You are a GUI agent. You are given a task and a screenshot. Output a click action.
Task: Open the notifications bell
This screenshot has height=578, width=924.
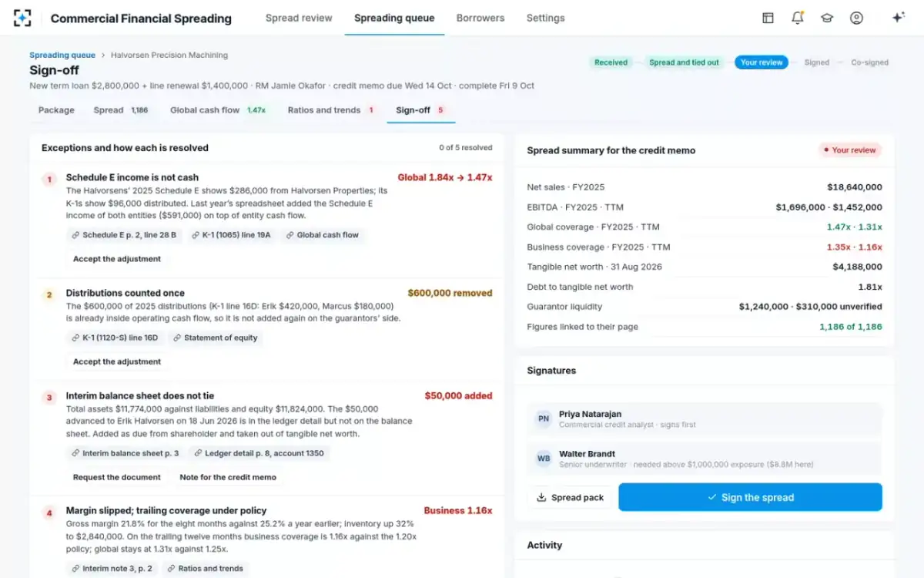click(x=798, y=18)
